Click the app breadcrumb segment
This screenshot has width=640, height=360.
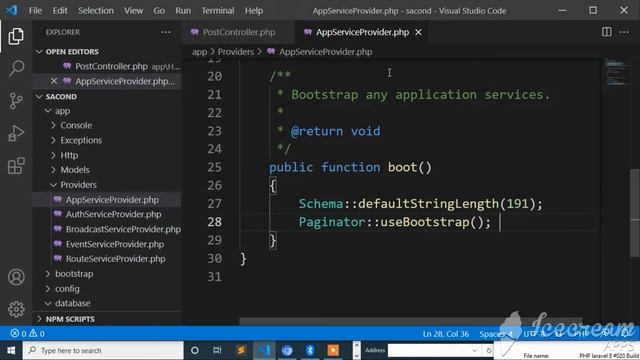point(200,52)
